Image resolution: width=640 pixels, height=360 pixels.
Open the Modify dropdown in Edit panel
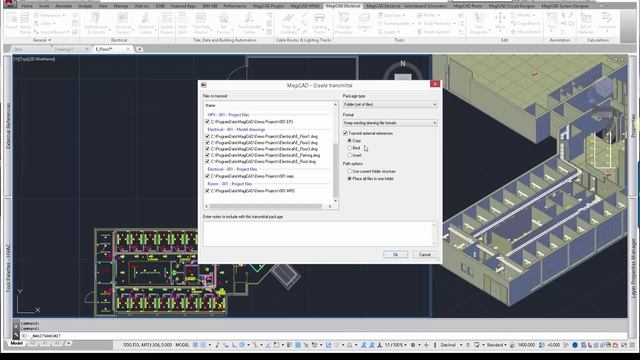(x=525, y=15)
